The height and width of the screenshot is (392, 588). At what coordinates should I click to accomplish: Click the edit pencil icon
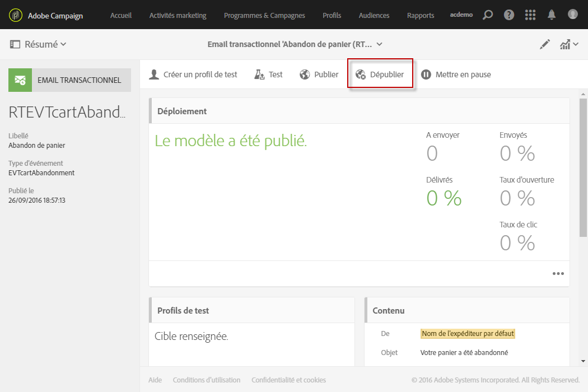[545, 44]
